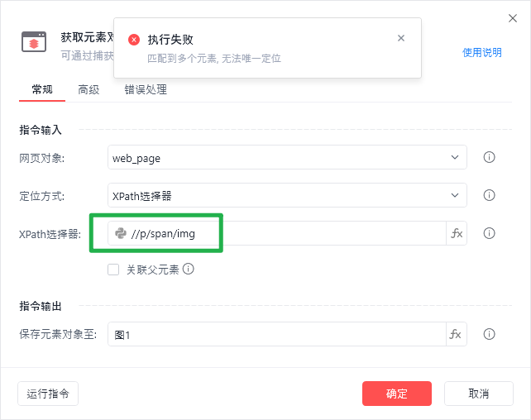
Task: Click the info icon beside 网页对象 dropdown
Action: pyautogui.click(x=489, y=157)
